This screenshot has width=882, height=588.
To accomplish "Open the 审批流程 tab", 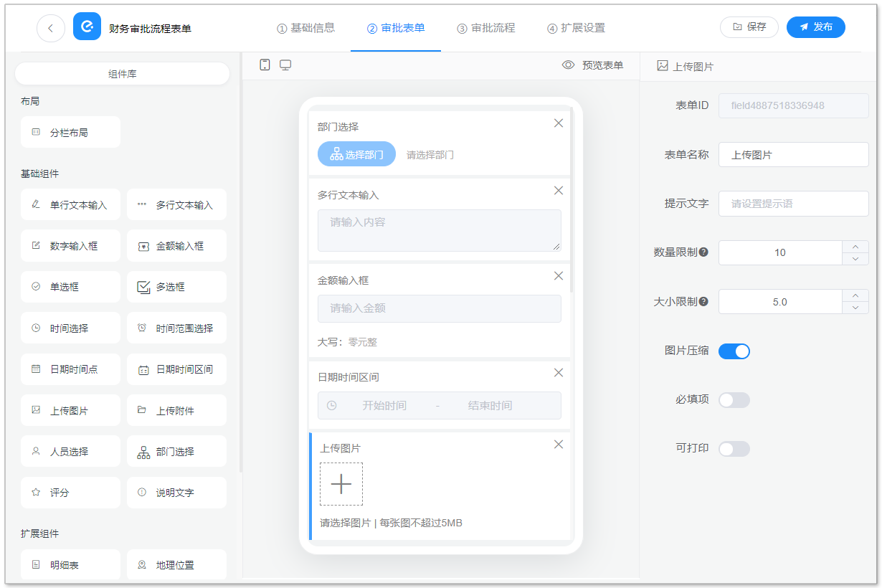I will [486, 28].
